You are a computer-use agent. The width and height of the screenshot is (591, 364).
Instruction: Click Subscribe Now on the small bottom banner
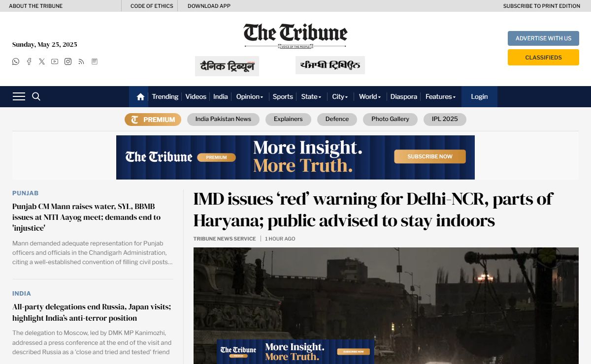click(353, 352)
